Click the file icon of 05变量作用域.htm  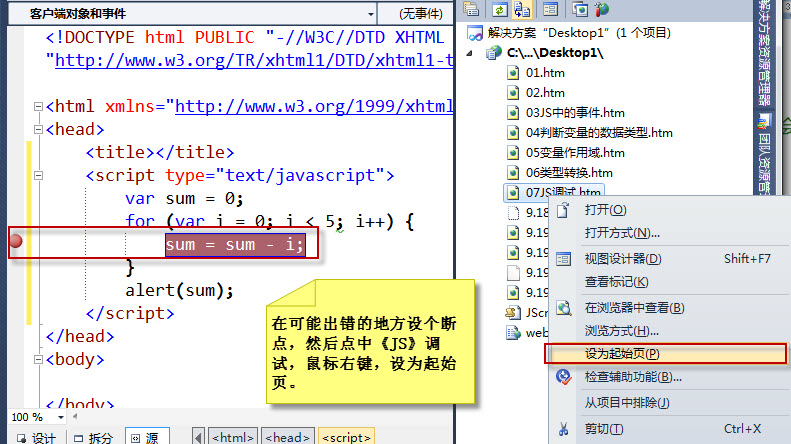[513, 153]
